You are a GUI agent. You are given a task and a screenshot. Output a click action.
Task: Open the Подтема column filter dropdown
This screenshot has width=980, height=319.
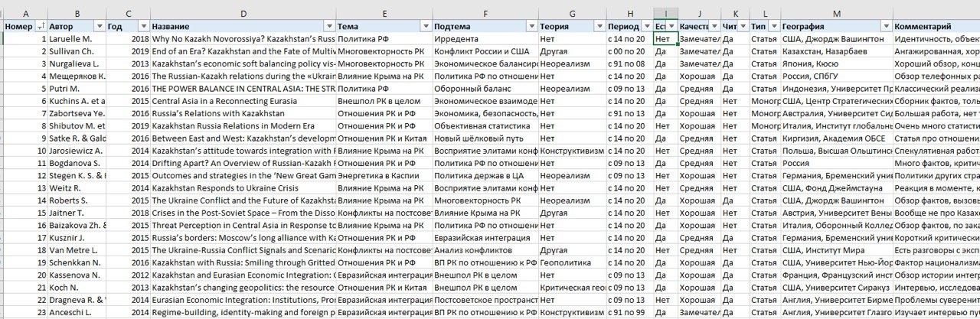pos(531,26)
